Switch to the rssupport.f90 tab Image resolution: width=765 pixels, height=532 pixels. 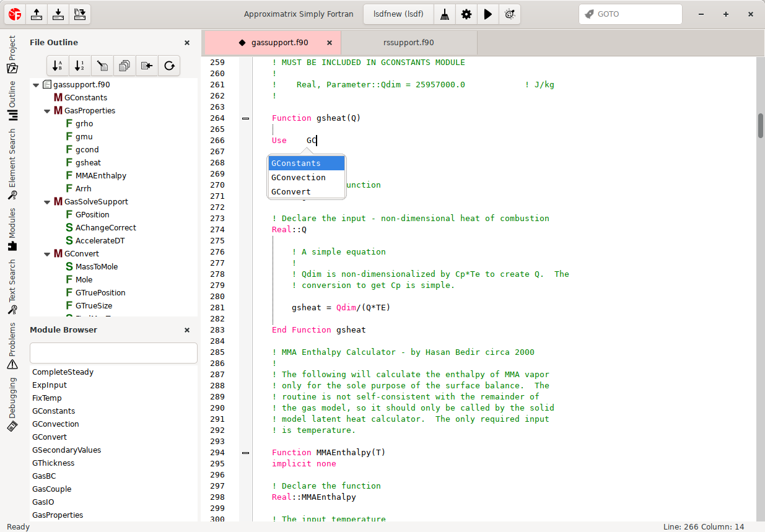[x=409, y=43]
